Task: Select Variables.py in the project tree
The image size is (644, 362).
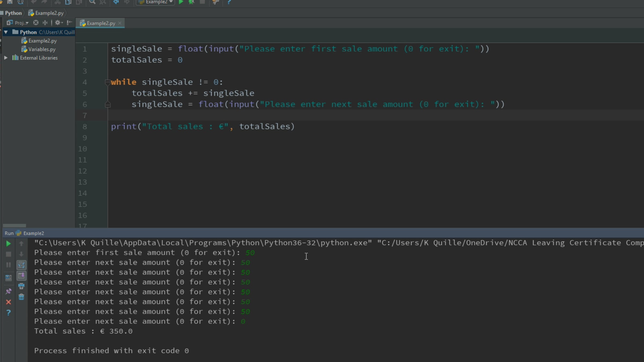Action: click(x=39, y=49)
